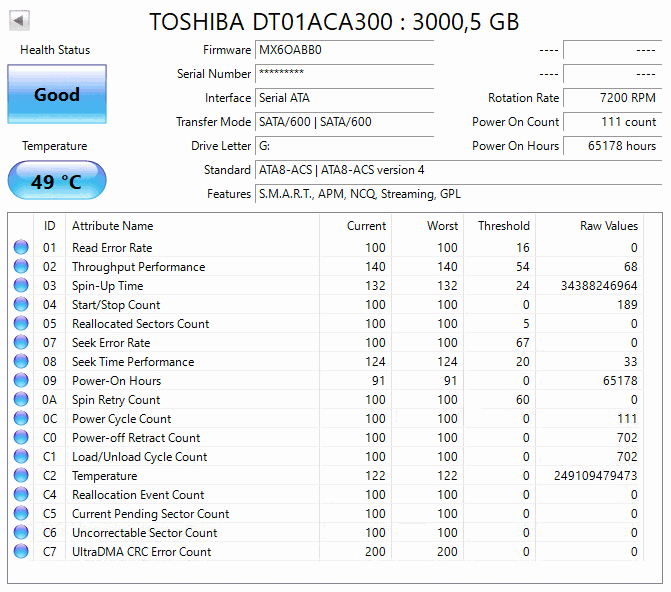Image resolution: width=671 pixels, height=592 pixels.
Task: Click the 49 °C temperature button
Action: coord(57,181)
